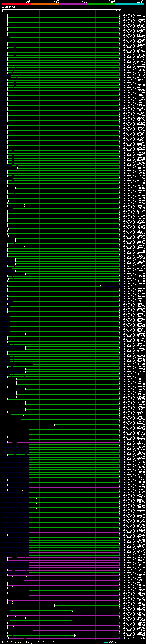The image size is (146, 644).
Task: Click the UniRef100_Q40250 label
Action: click(x=133, y=284)
